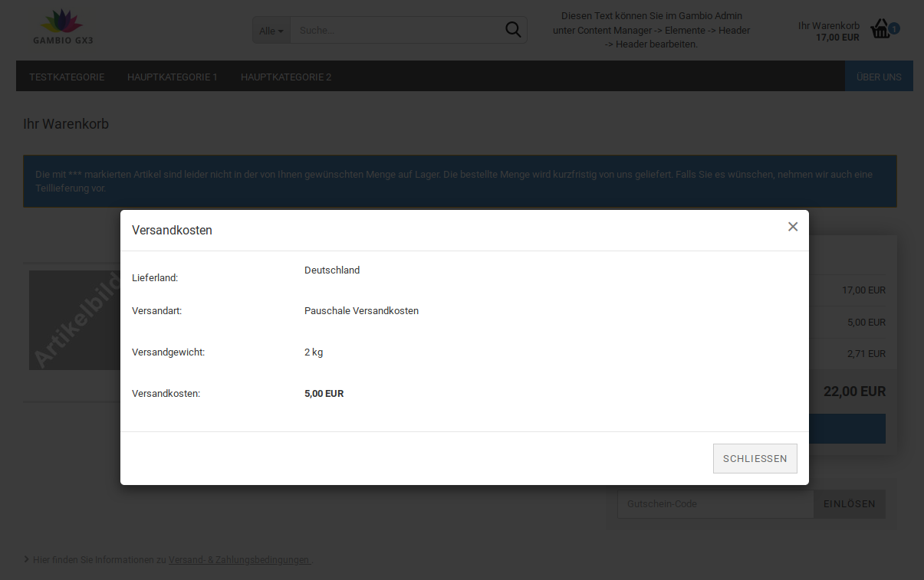Click the Gambio GX3 logo

(x=63, y=28)
